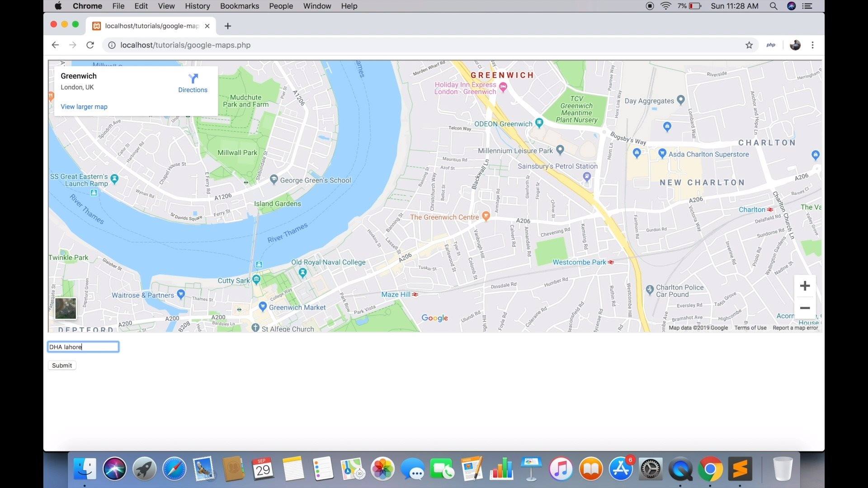The image size is (868, 488).
Task: Open the Apple menu
Action: coord(58,6)
